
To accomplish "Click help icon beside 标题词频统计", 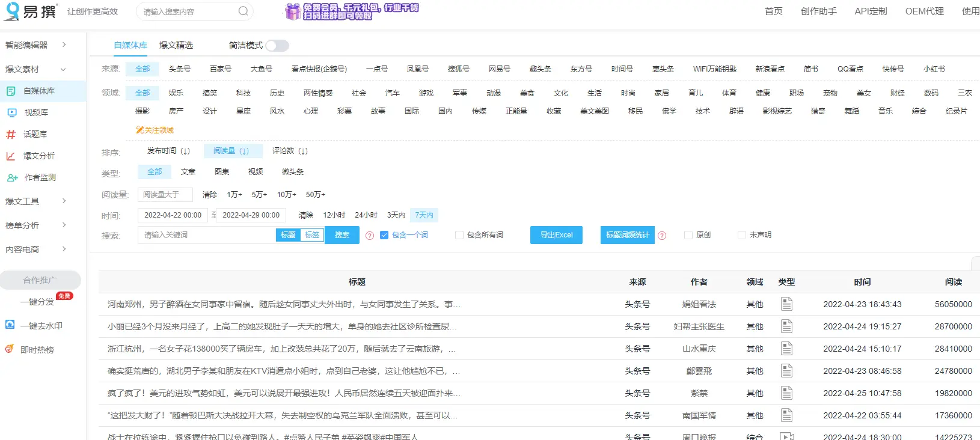I will coord(662,236).
